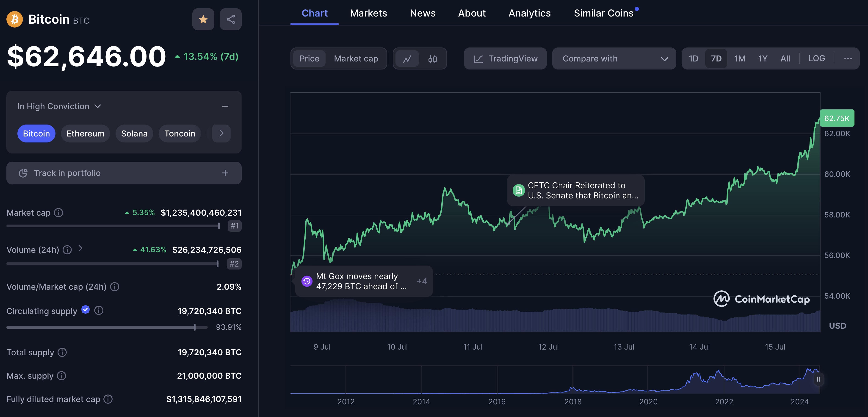Open the Similar Coins tab
The image size is (868, 417).
[603, 13]
